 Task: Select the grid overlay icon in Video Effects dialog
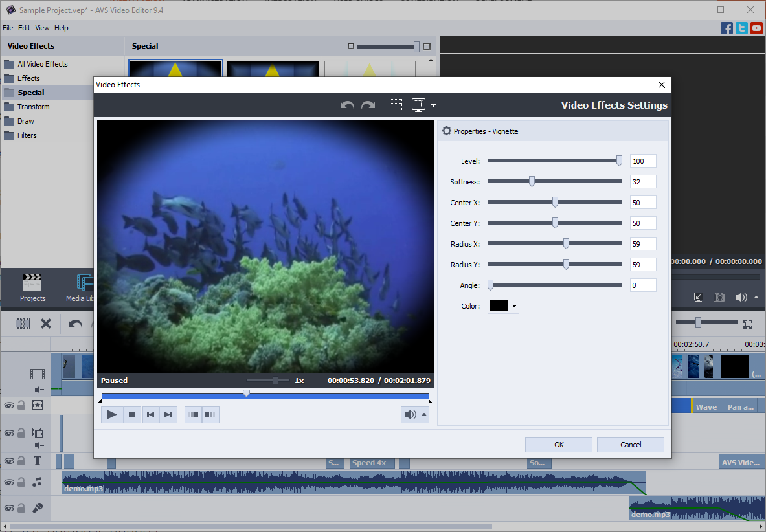point(396,104)
